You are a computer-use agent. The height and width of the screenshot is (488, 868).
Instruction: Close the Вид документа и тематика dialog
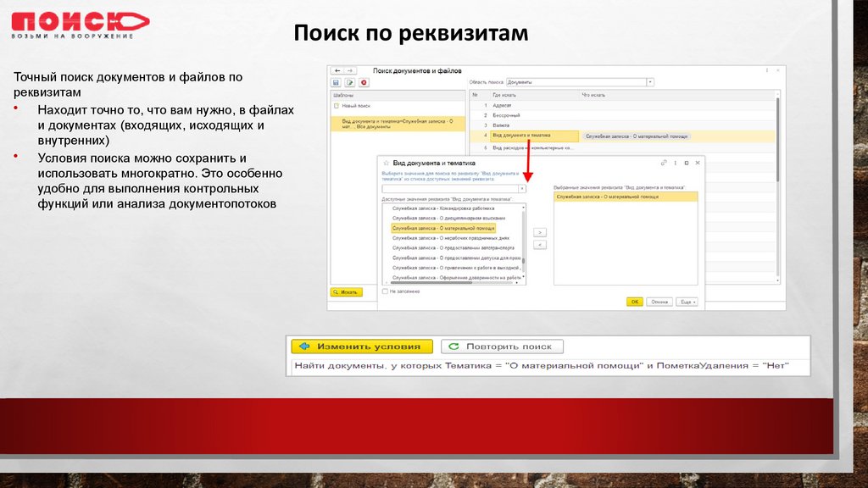698,163
